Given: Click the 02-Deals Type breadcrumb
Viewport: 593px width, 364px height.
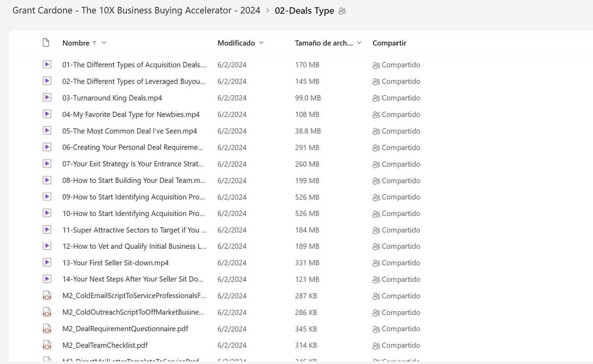Looking at the screenshot, I should [304, 11].
